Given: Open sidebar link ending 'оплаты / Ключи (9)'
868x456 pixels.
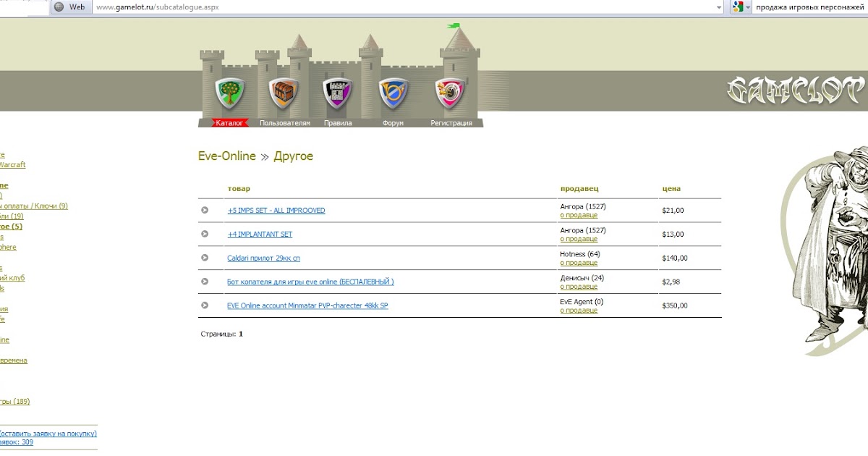Looking at the screenshot, I should coord(34,206).
